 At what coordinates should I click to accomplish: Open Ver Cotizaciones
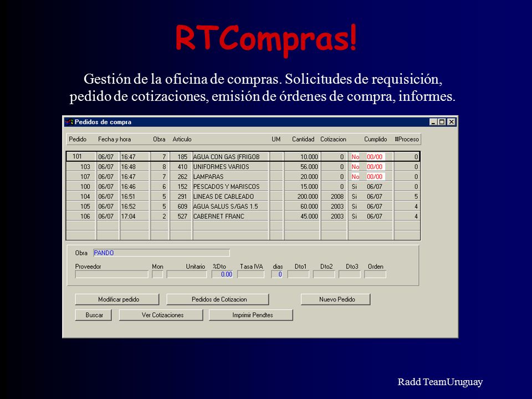161,315
